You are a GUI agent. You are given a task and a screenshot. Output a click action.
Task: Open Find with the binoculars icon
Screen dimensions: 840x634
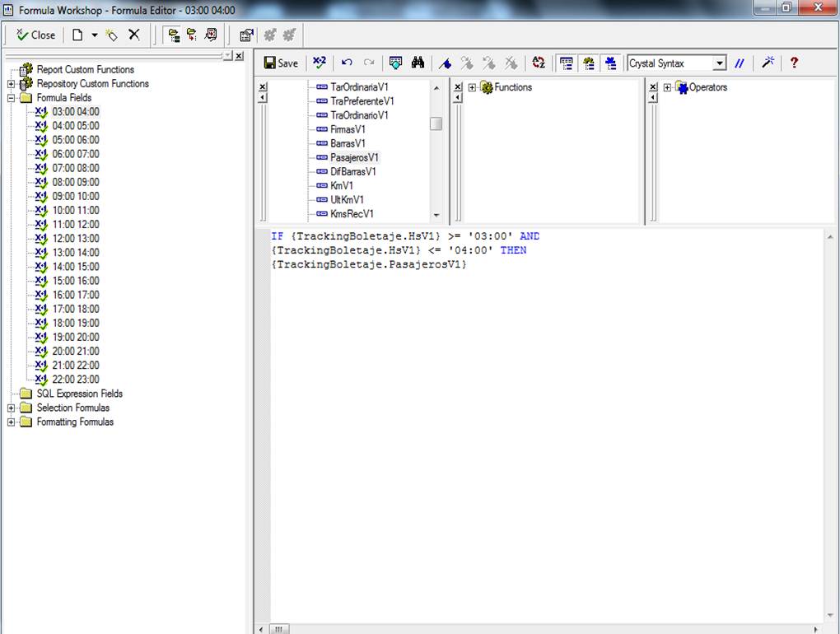(x=418, y=63)
